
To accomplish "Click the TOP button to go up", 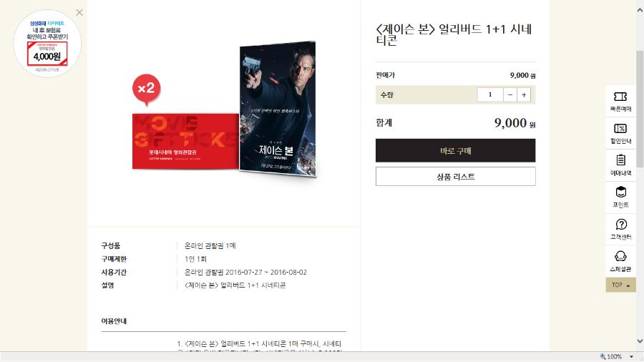I will coord(620,285).
